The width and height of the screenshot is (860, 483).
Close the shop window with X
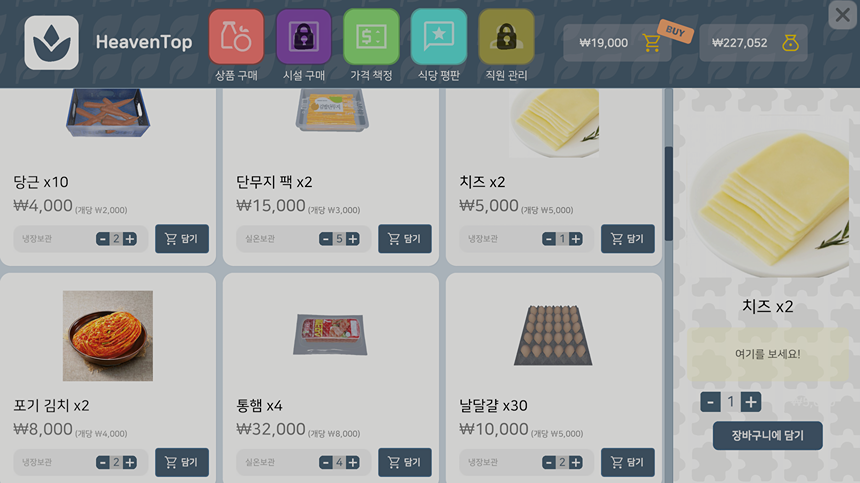tap(842, 15)
